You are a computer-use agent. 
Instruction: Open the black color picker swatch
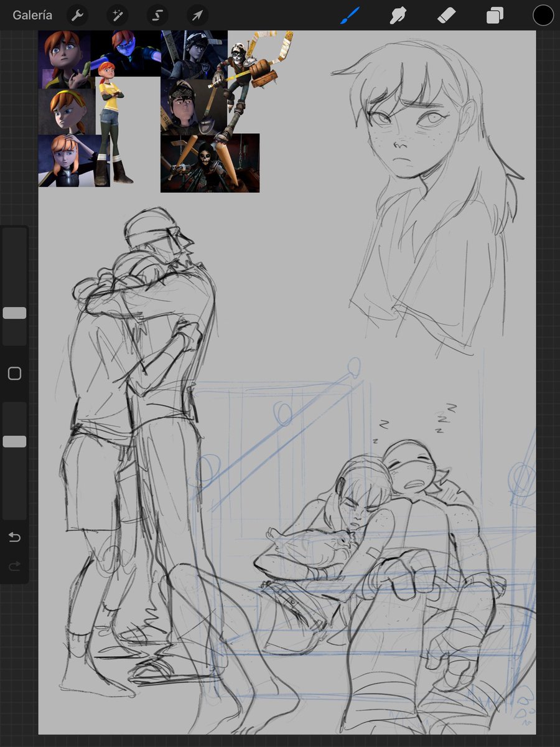pos(543,15)
